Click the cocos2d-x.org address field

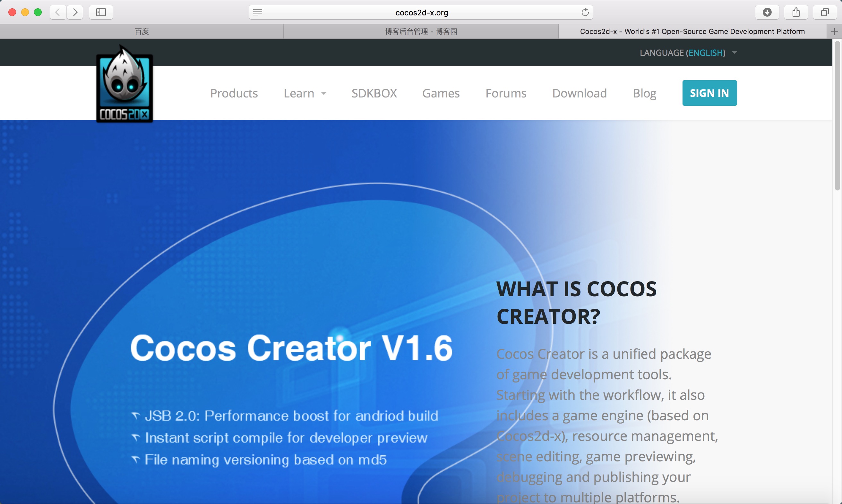[421, 13]
